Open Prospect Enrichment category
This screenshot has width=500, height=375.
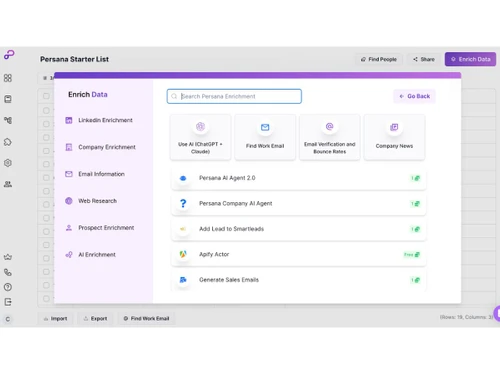100,228
